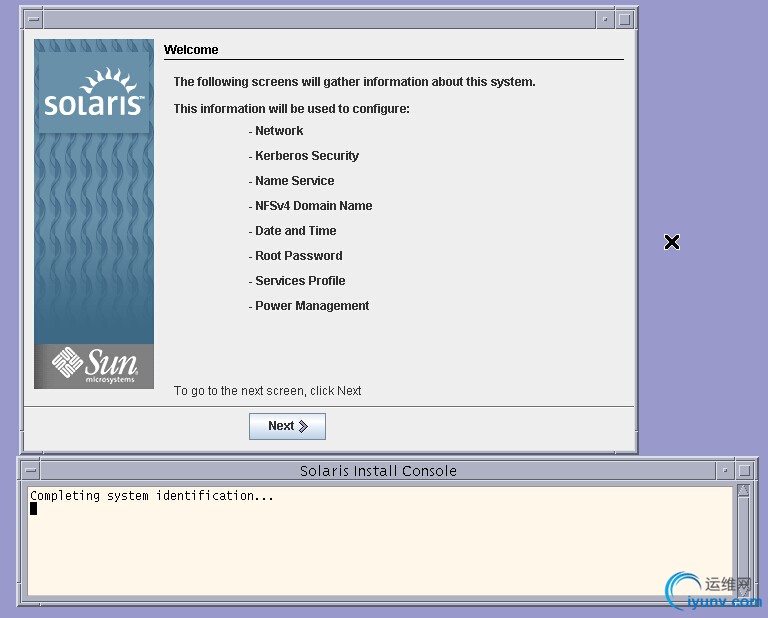Click the Welcome heading text

pyautogui.click(x=191, y=49)
